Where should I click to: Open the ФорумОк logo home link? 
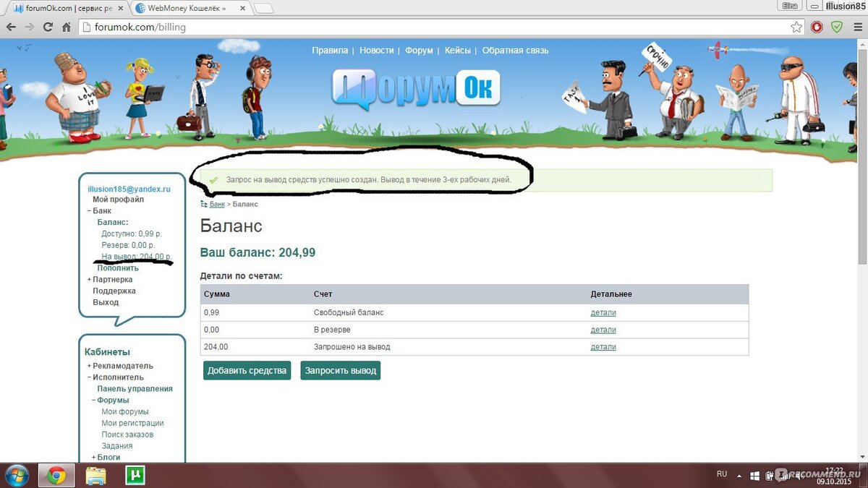[x=416, y=88]
